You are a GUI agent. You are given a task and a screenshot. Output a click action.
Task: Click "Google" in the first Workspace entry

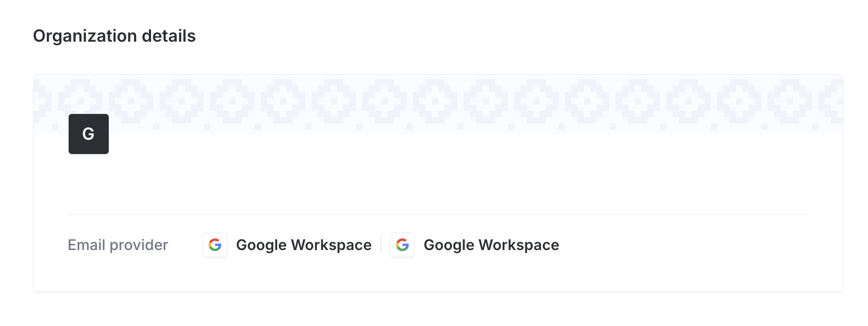pyautogui.click(x=261, y=245)
